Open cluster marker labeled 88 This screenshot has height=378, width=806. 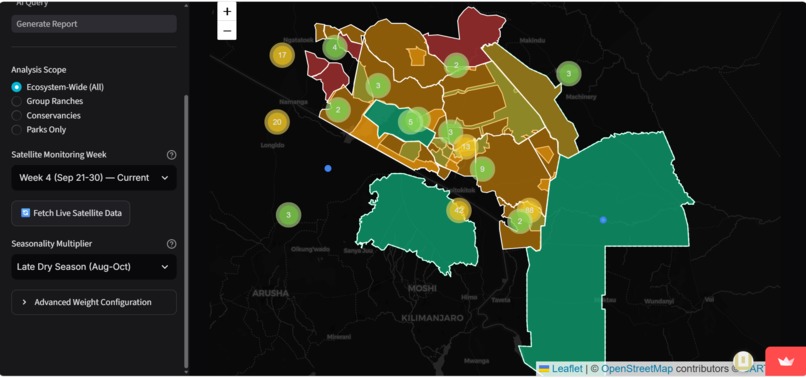coord(530,209)
